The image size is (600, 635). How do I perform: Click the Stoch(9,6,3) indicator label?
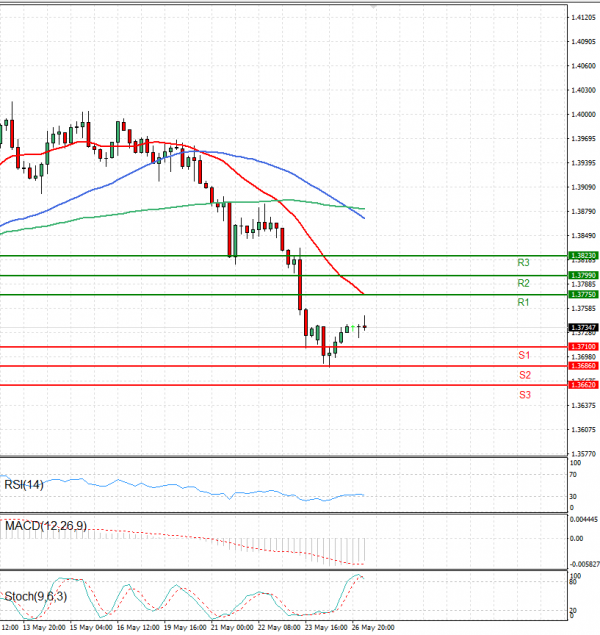(36, 596)
